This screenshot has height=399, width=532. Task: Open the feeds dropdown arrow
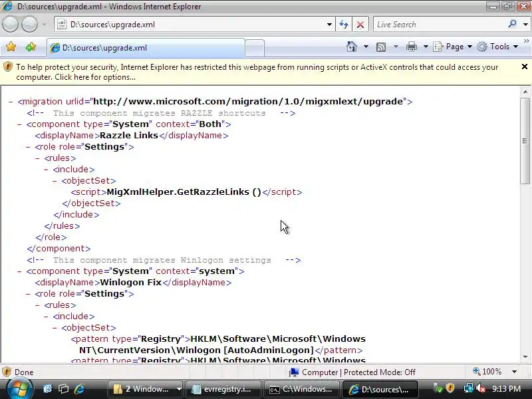(x=396, y=47)
